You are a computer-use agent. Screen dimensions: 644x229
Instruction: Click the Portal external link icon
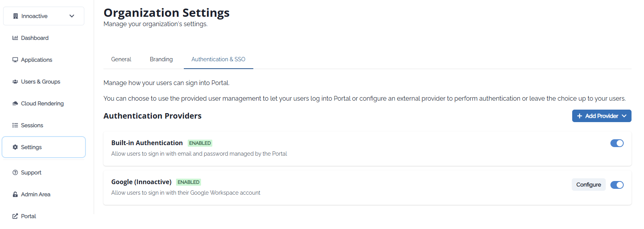(15, 216)
